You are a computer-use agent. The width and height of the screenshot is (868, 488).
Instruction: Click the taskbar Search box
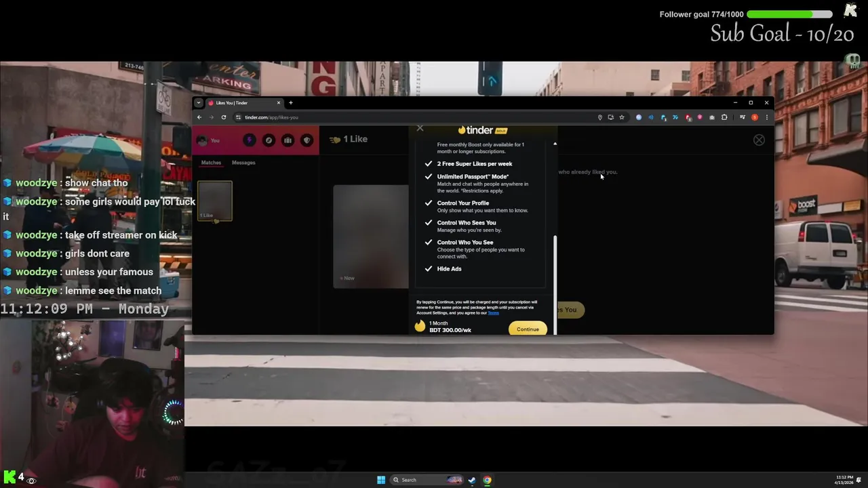click(x=427, y=480)
